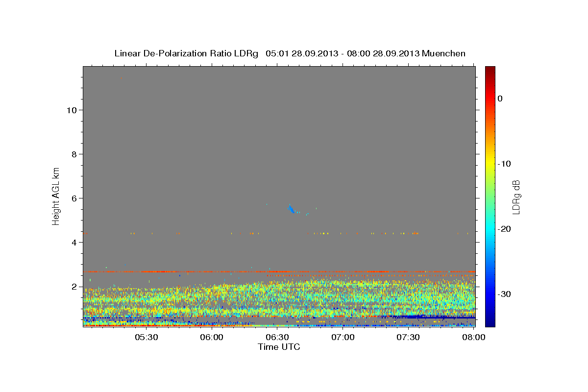Click the height axis value '4'
This screenshot has width=588, height=392.
73,242
